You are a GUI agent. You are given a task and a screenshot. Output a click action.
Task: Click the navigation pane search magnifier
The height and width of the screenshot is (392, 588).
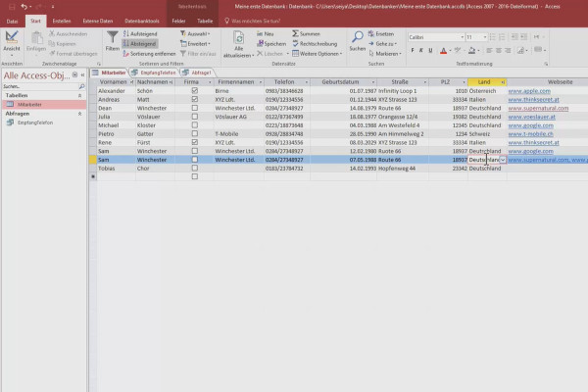pyautogui.click(x=81, y=86)
